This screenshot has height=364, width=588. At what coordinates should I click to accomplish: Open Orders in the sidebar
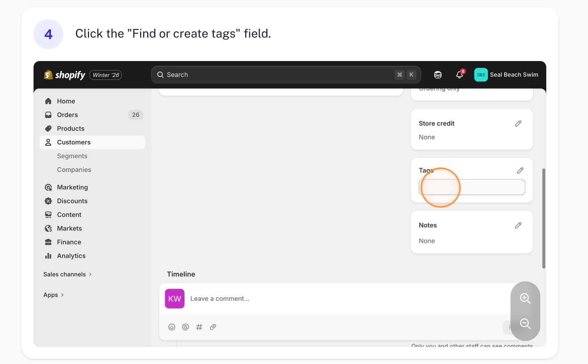[67, 115]
